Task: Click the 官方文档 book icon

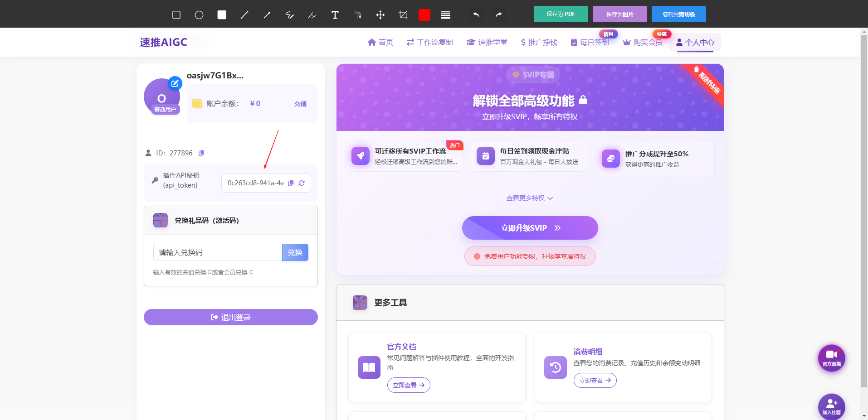Action: pyautogui.click(x=369, y=367)
